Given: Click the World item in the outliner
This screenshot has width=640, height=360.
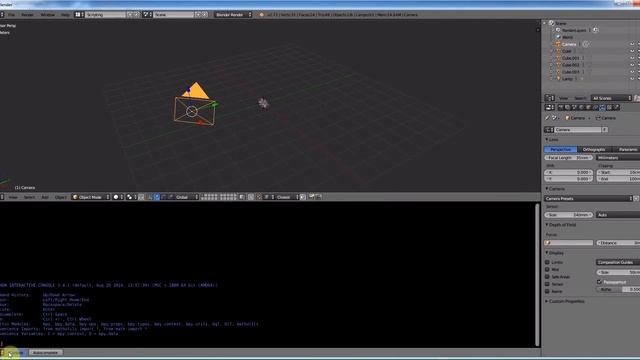Looking at the screenshot, I should point(567,37).
